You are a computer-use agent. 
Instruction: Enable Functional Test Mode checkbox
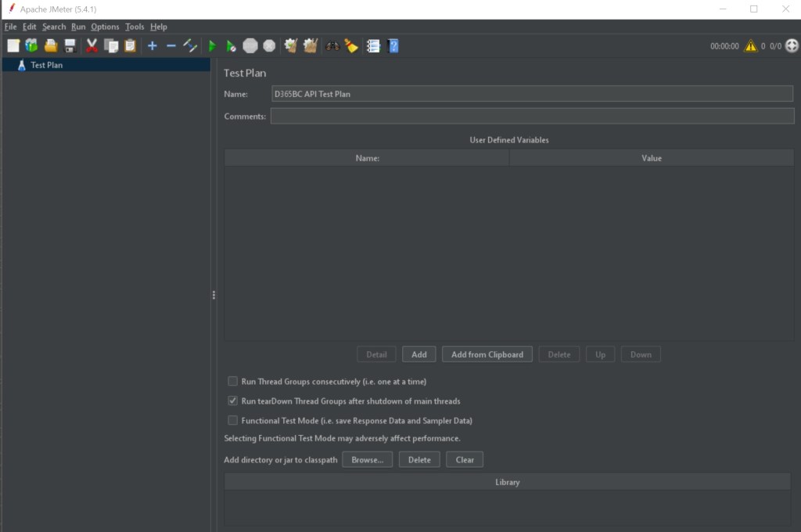pos(232,420)
